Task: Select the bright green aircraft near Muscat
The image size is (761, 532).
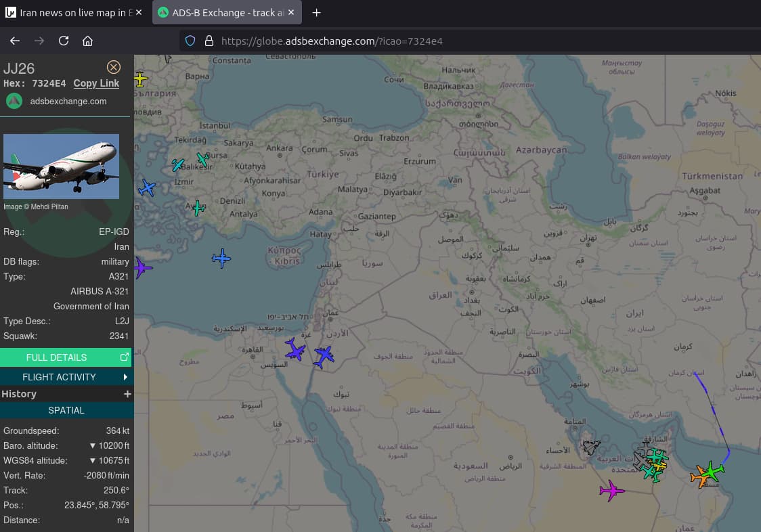Action: click(712, 470)
